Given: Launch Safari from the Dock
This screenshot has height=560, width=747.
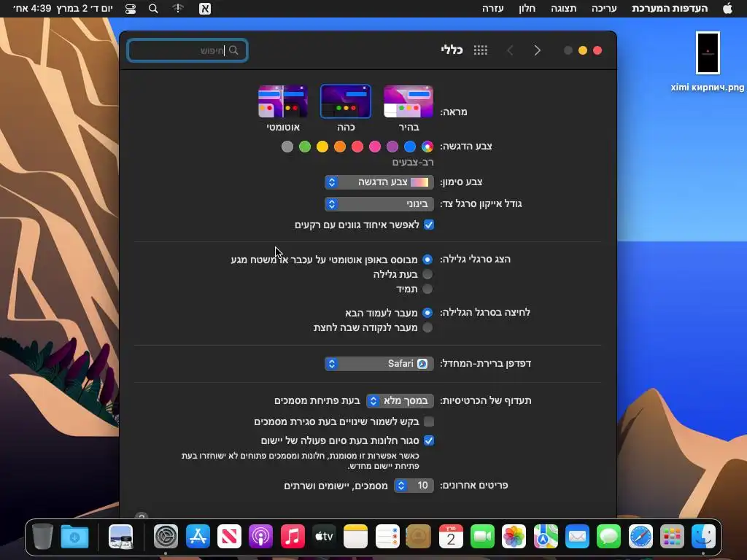Looking at the screenshot, I should [640, 537].
